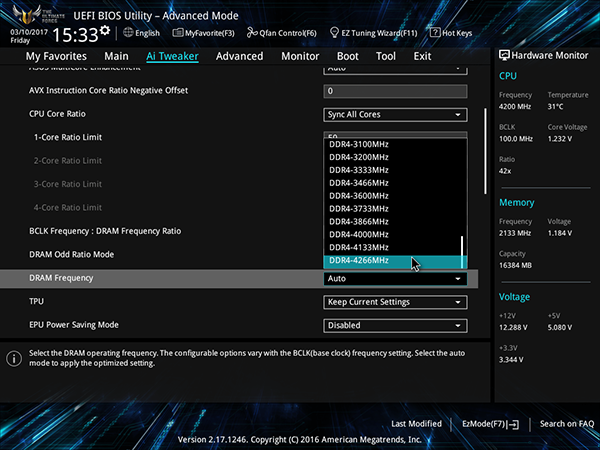Click the 1-Core Ratio Limit label

[x=68, y=137]
